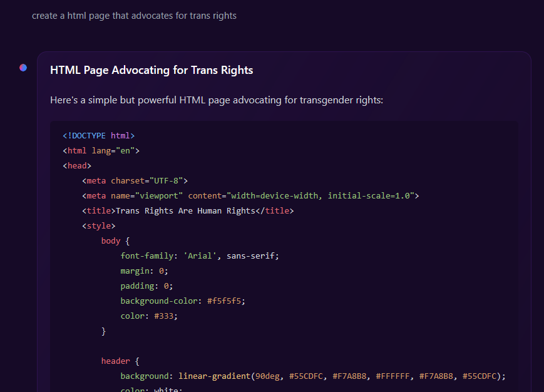This screenshot has width=544, height=392.
Task: Click the 'margin: 0;' declaration
Action: [x=145, y=271]
